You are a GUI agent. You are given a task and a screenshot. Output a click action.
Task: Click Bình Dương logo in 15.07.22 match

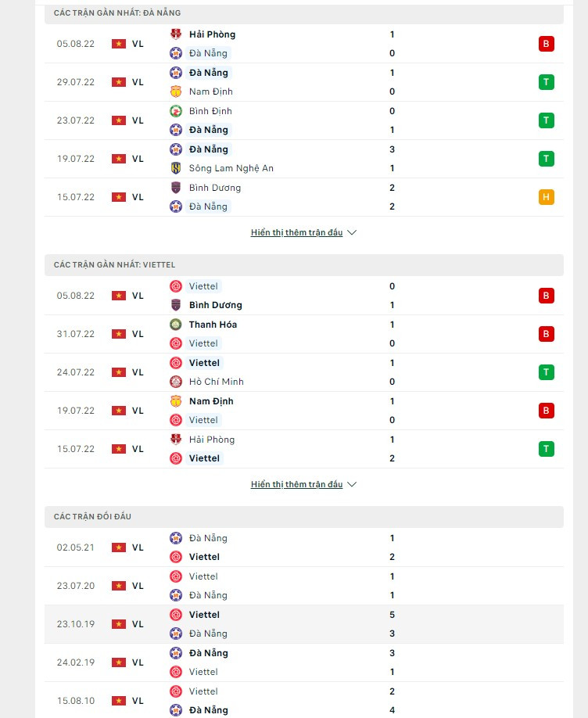click(176, 188)
